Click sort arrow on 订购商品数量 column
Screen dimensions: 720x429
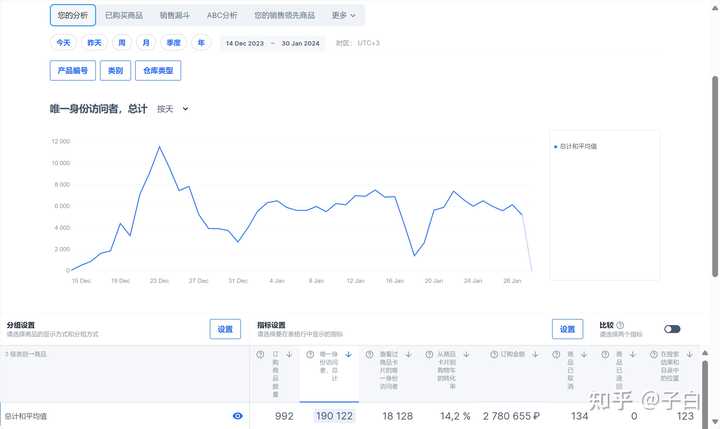(289, 354)
